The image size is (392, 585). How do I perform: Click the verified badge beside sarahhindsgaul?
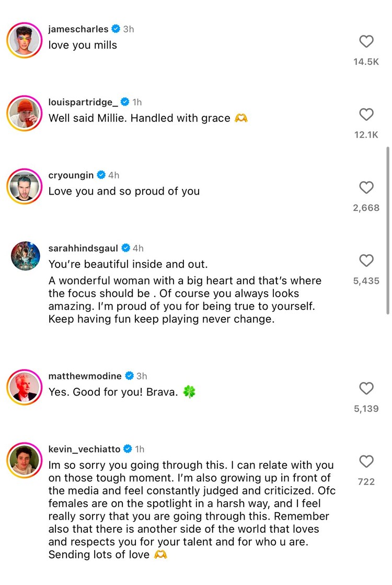coord(126,248)
